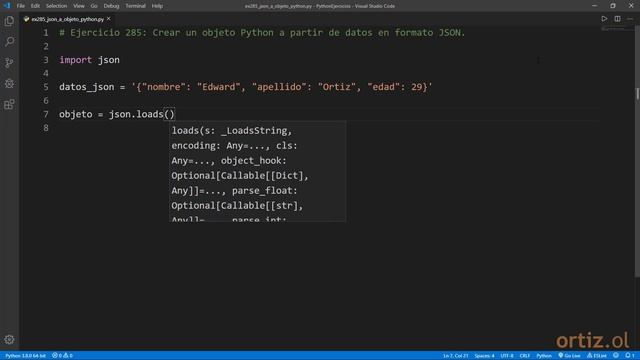Click the ESLint status item
The height and width of the screenshot is (360, 640).
click(597, 356)
